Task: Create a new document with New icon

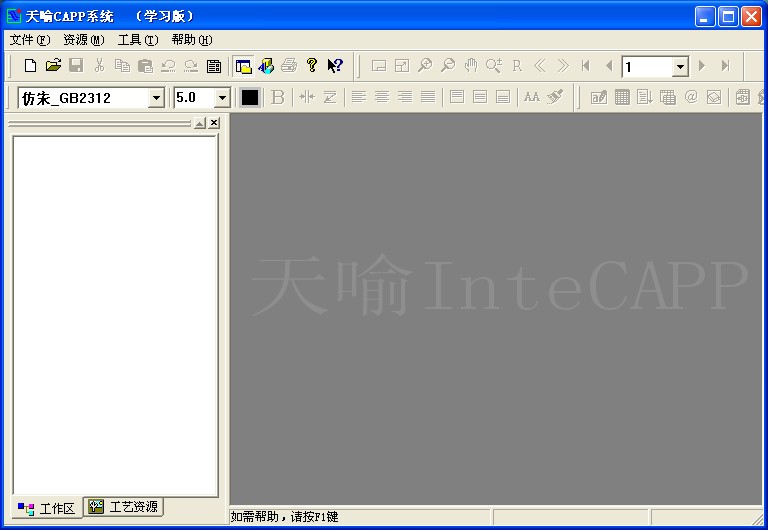Action: [30, 66]
